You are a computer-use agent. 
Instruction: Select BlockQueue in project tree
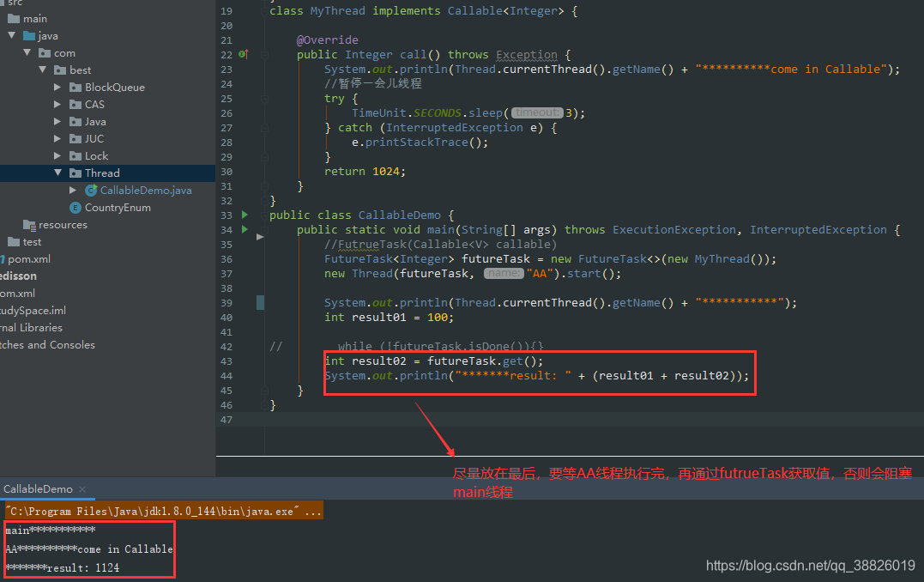[x=114, y=88]
